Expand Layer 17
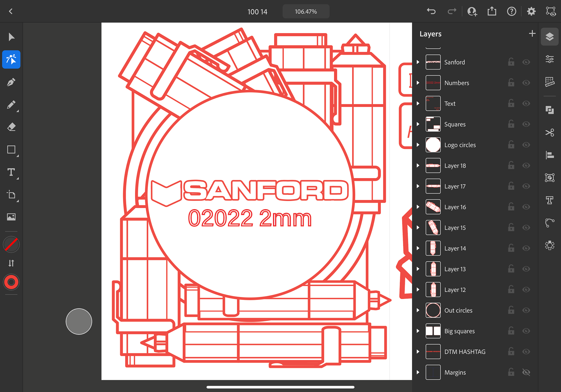The height and width of the screenshot is (392, 561). point(418,186)
